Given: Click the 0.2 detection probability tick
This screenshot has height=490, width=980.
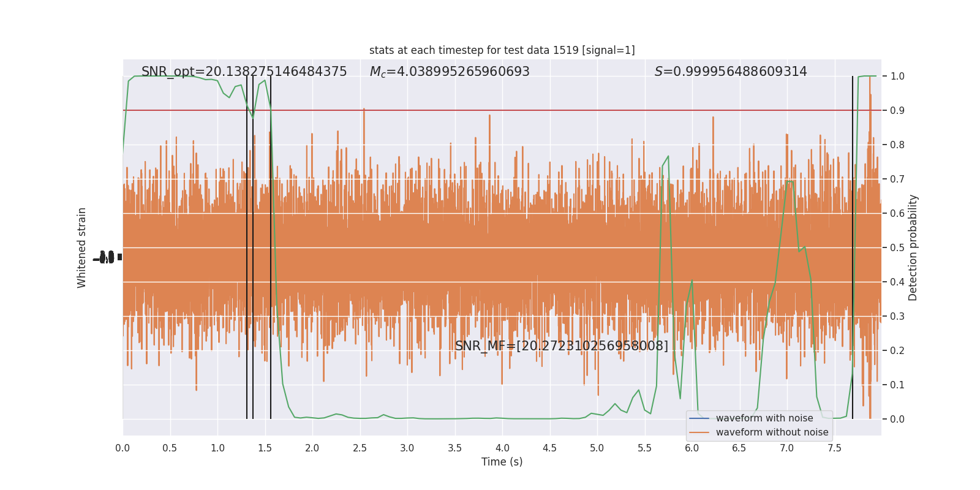Looking at the screenshot, I should click(897, 351).
